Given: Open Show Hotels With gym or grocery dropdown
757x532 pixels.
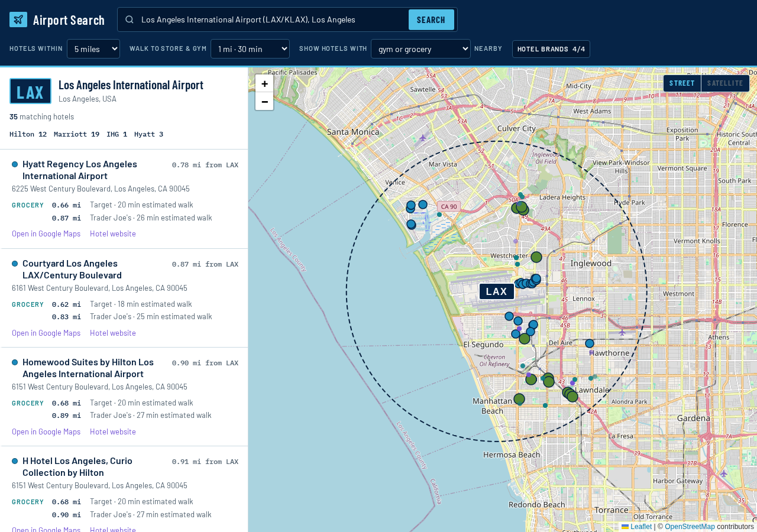Looking at the screenshot, I should coord(420,48).
